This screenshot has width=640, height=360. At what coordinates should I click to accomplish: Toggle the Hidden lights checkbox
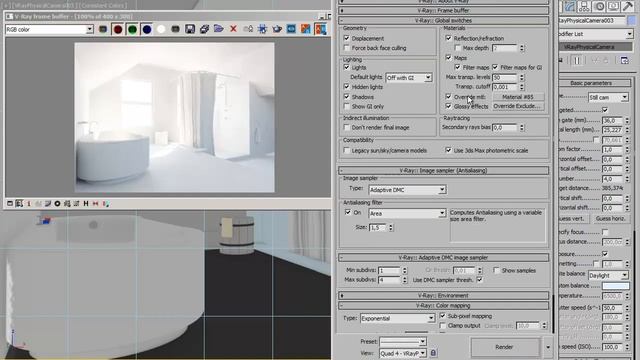pyautogui.click(x=347, y=87)
